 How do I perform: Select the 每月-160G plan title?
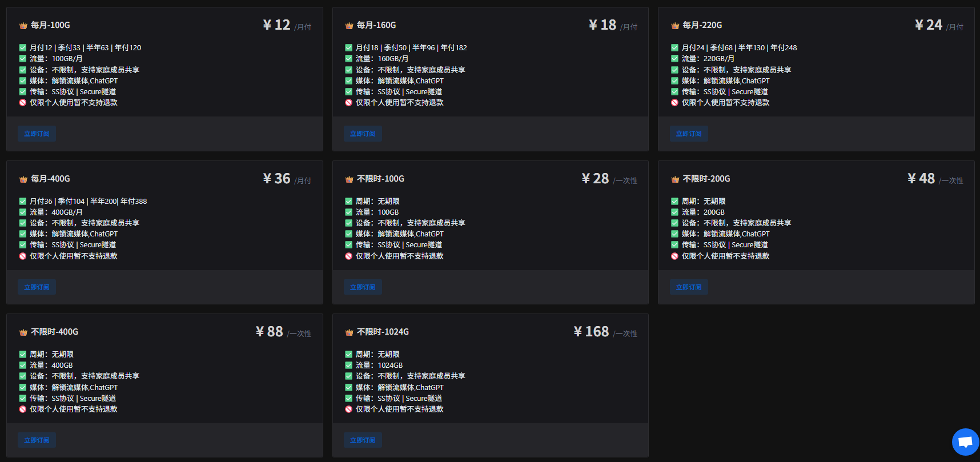click(x=376, y=25)
